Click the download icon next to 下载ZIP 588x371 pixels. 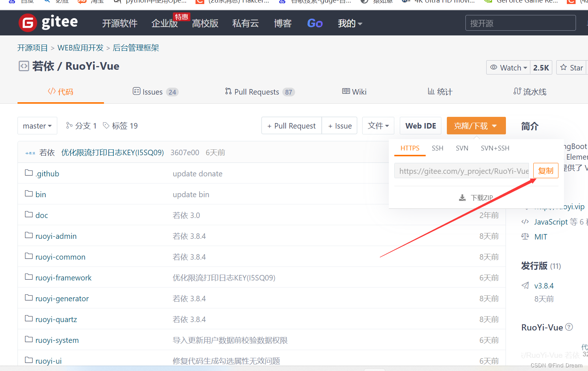pyautogui.click(x=462, y=198)
